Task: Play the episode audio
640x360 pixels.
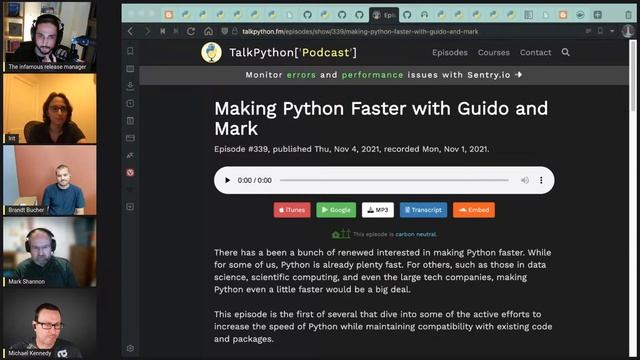Action: (227, 180)
